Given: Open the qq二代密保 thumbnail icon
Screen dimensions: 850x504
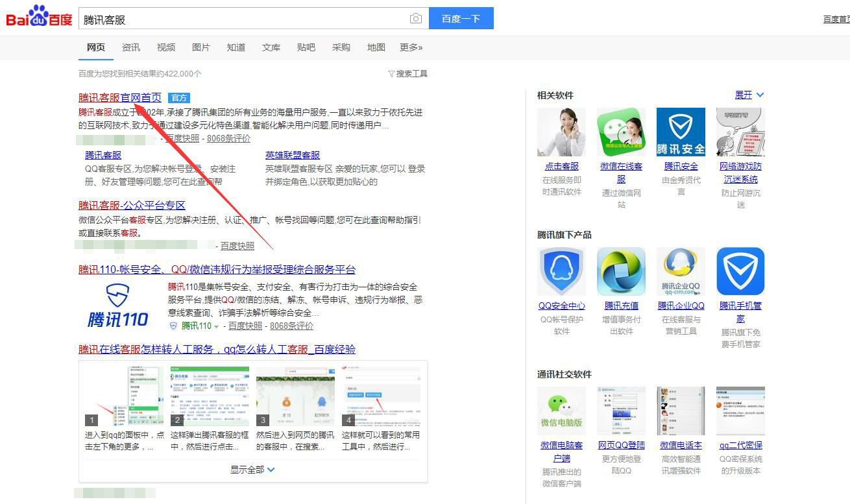Looking at the screenshot, I should point(740,411).
